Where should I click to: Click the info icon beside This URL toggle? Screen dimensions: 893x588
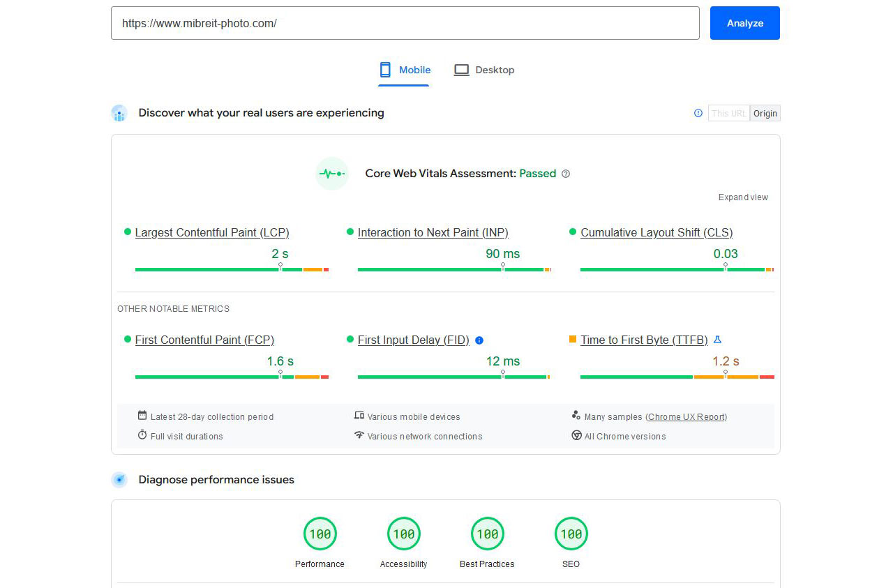pyautogui.click(x=698, y=113)
